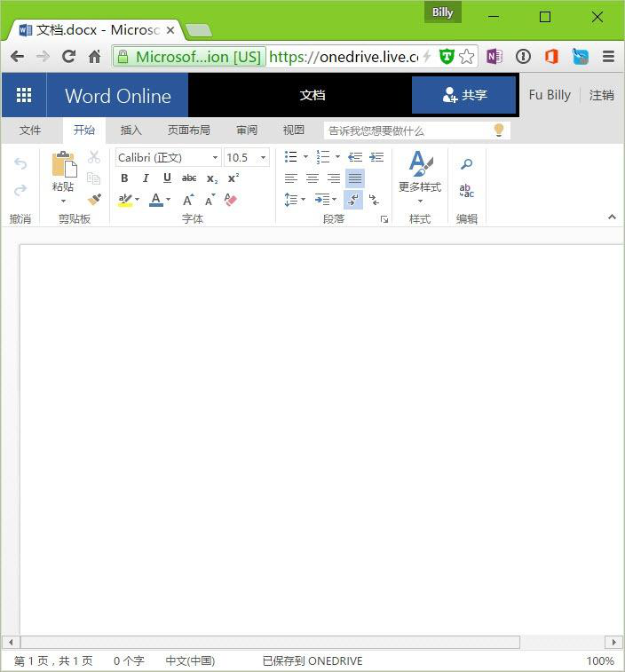Expand numbered list options arrow
Viewport: 625px width, 672px height.
pos(337,157)
